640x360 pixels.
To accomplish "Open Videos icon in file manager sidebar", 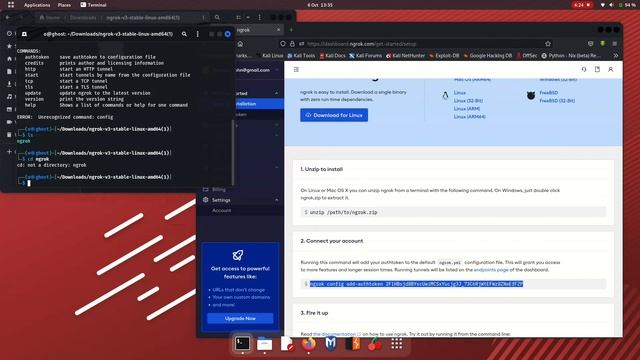I will pos(9,122).
